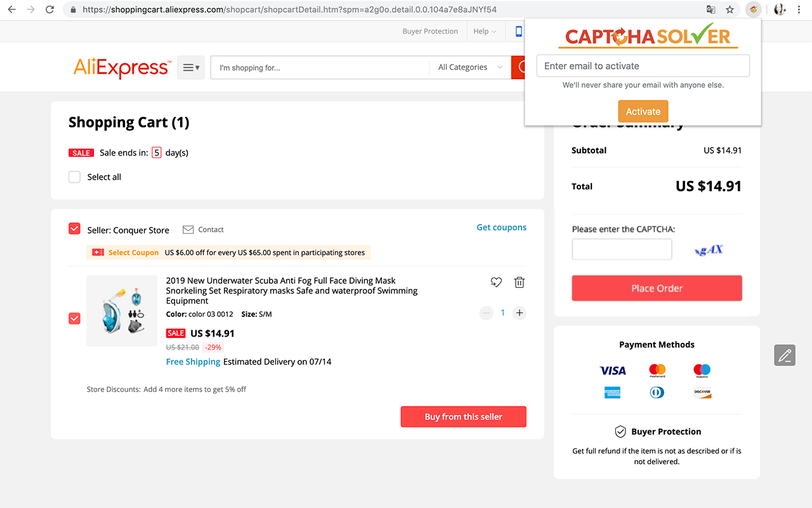Click the red search button
812x508 pixels.
[519, 67]
